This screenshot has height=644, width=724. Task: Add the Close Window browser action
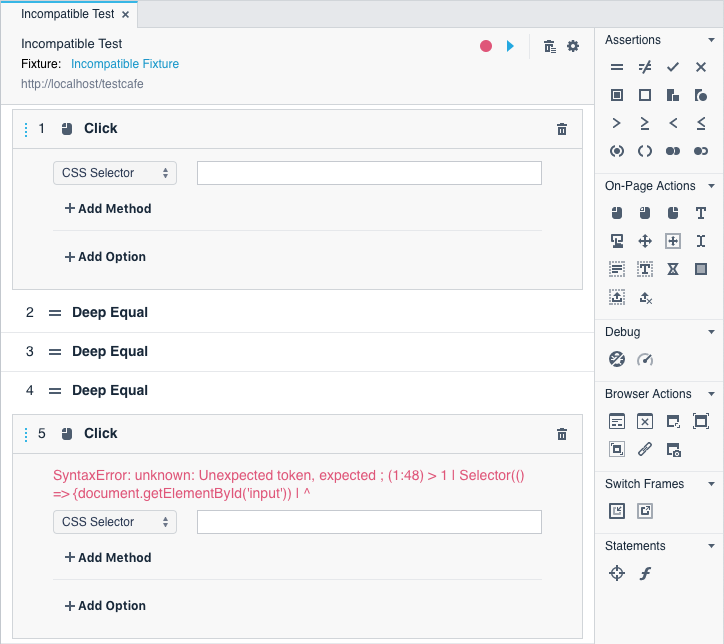coord(645,421)
